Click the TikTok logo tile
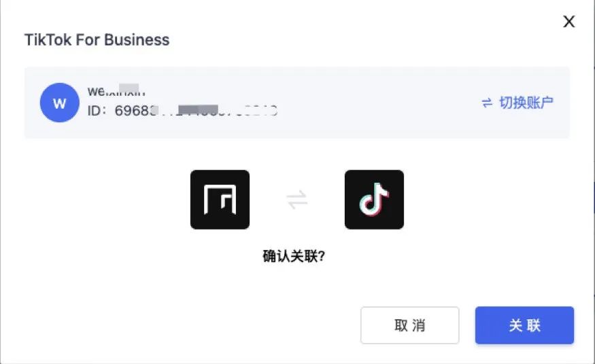Screen dimensions: 595x364 click(x=374, y=200)
